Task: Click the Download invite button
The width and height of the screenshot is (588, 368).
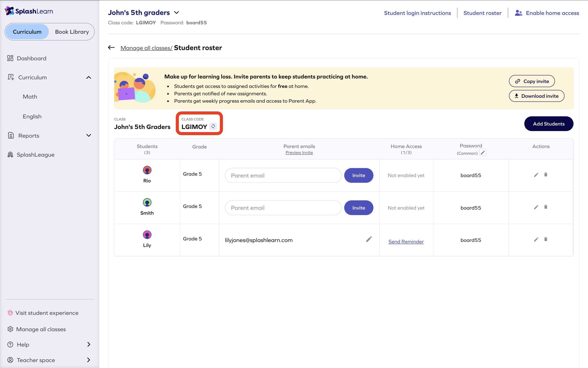Action: click(x=537, y=96)
